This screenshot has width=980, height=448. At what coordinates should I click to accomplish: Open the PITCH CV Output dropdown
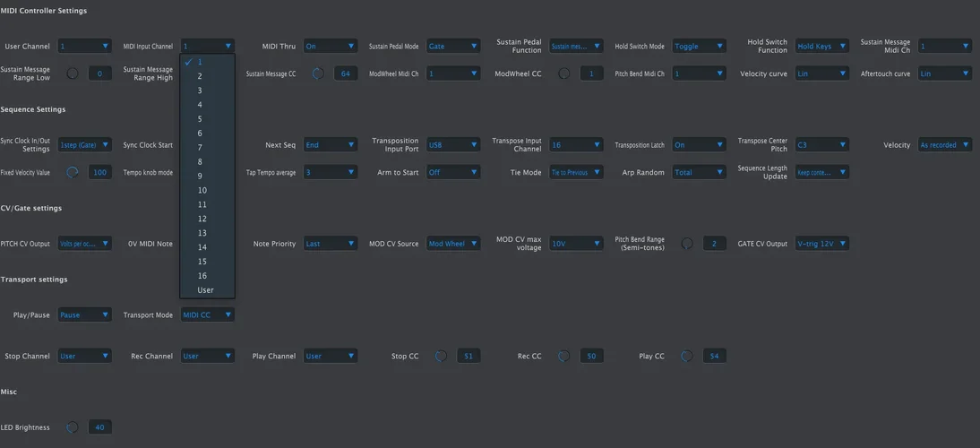(85, 244)
